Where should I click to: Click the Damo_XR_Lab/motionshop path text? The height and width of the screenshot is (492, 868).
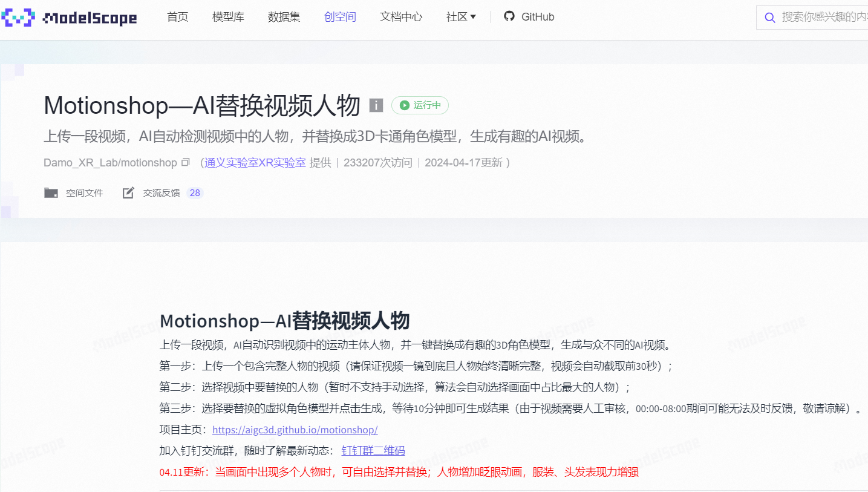110,162
